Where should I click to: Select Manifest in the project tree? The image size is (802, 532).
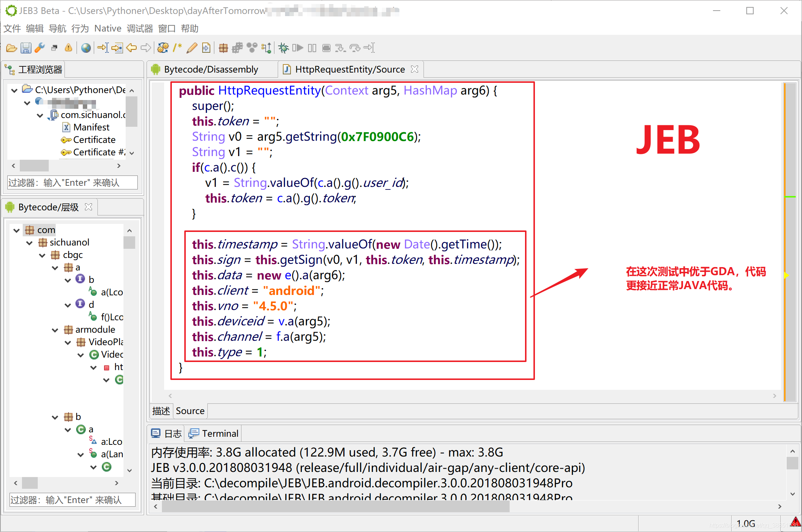[91, 127]
